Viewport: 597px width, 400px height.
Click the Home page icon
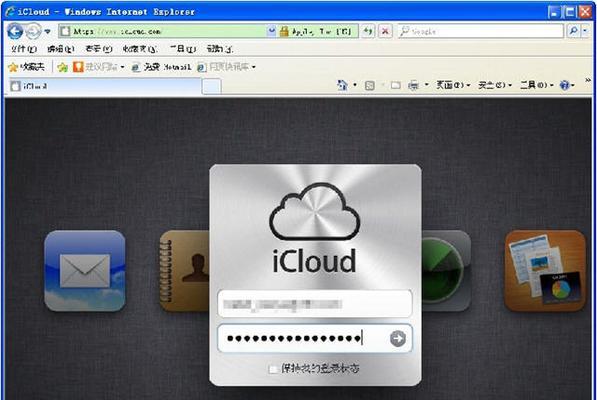(342, 85)
